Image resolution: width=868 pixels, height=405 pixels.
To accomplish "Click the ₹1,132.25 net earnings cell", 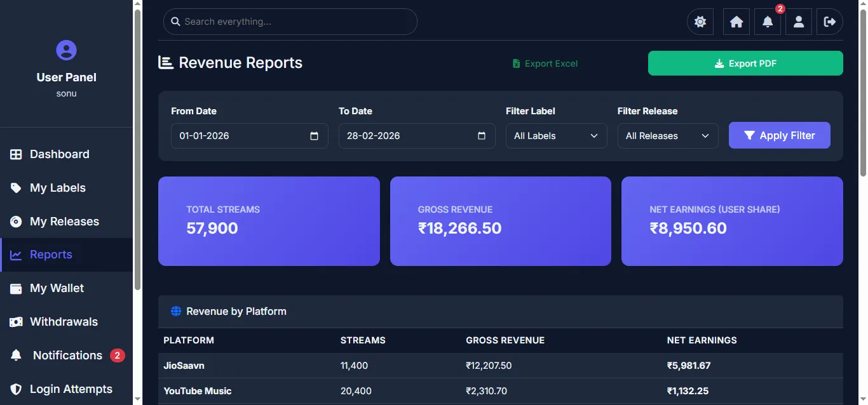I will pos(688,391).
